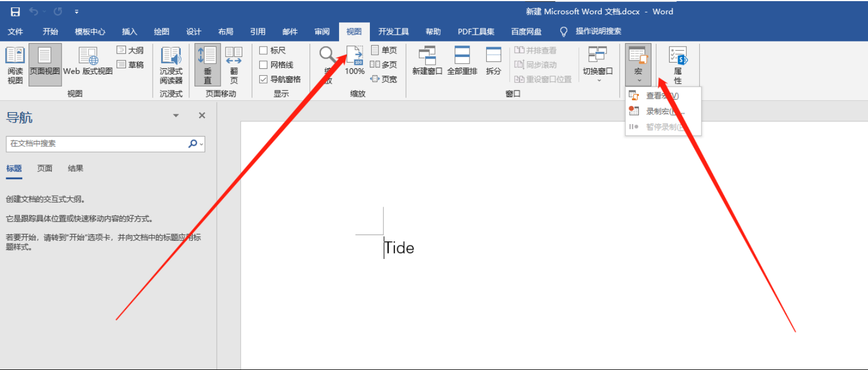The image size is (868, 370).
Task: Select the 阅读视图 view icon
Action: click(x=15, y=64)
